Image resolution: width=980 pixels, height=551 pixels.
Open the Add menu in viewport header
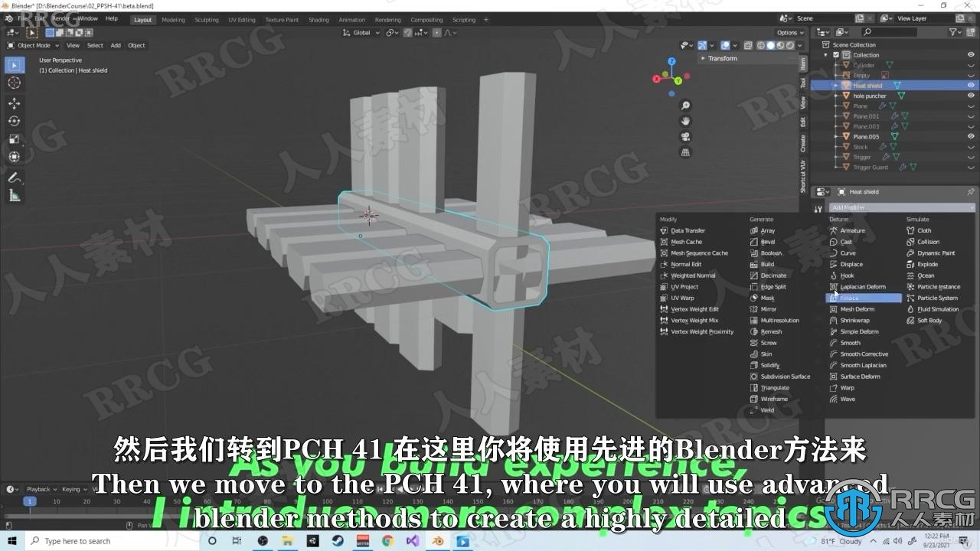click(116, 45)
